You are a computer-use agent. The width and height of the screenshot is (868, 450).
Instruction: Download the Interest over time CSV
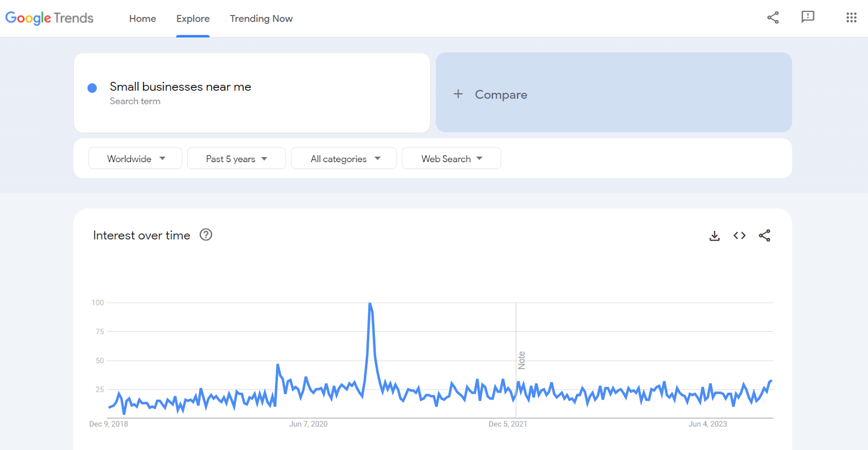[x=714, y=236]
